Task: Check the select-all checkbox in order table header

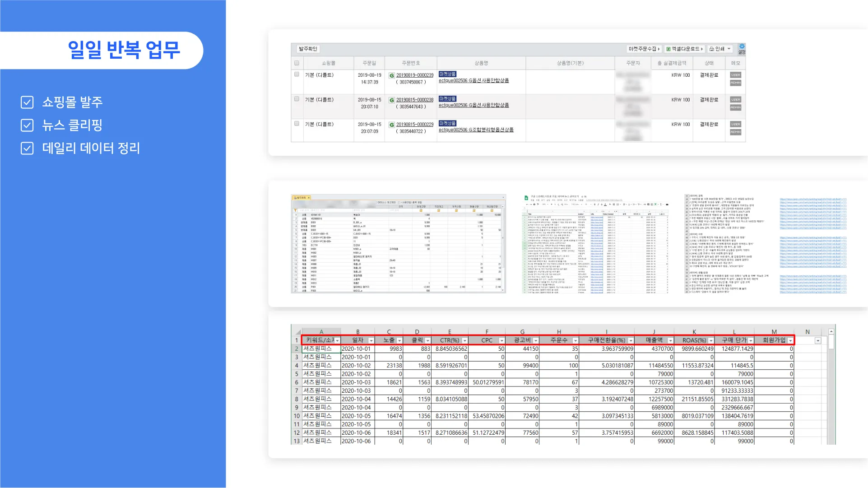Action: [297, 63]
